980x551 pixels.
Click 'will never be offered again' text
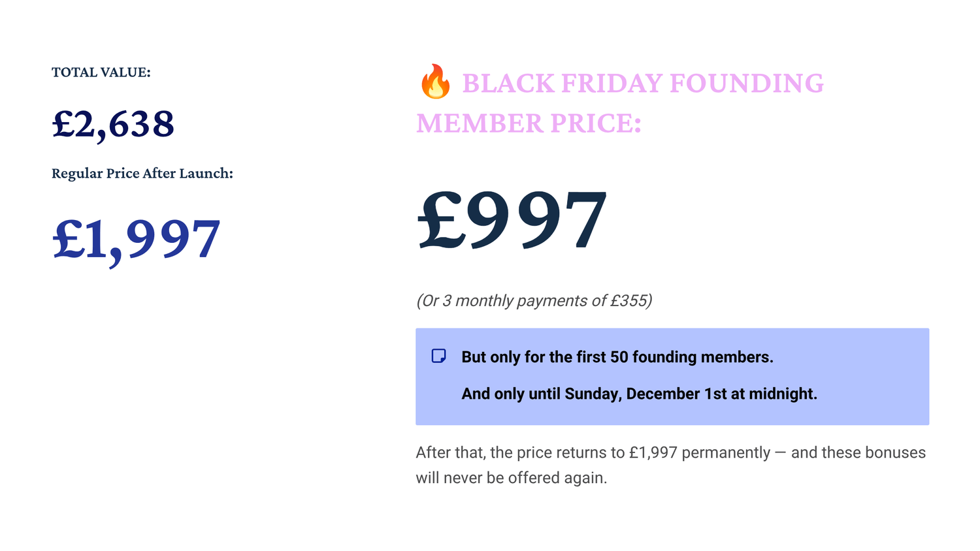pyautogui.click(x=512, y=478)
